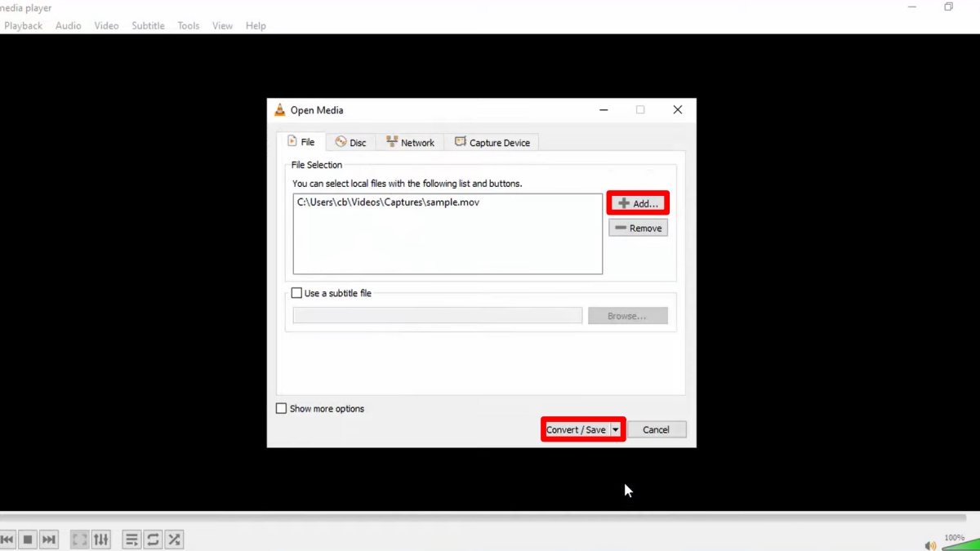Stop playback with the Stop button
The image size is (980, 551).
(28, 540)
